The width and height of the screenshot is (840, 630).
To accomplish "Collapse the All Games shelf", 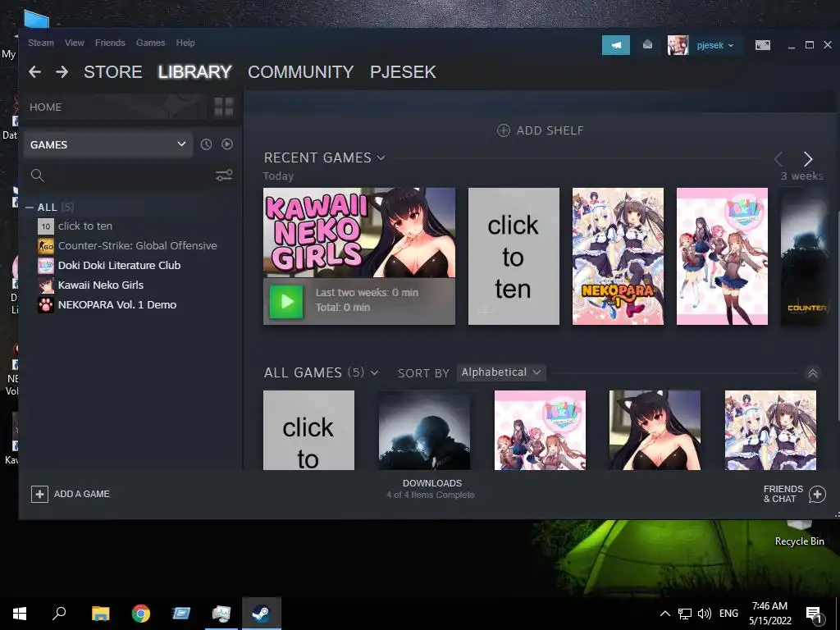I will click(813, 373).
